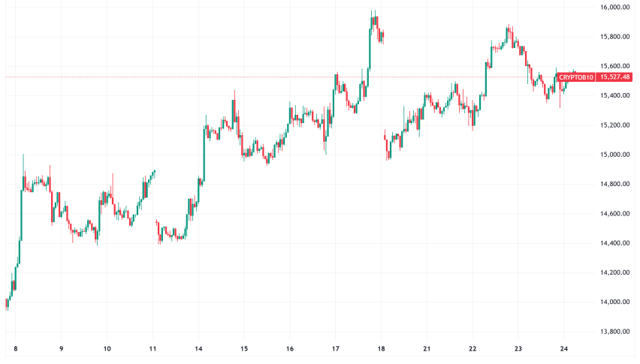640x364 pixels.
Task: Click the 14,800.00 price scale label
Action: click(614, 185)
